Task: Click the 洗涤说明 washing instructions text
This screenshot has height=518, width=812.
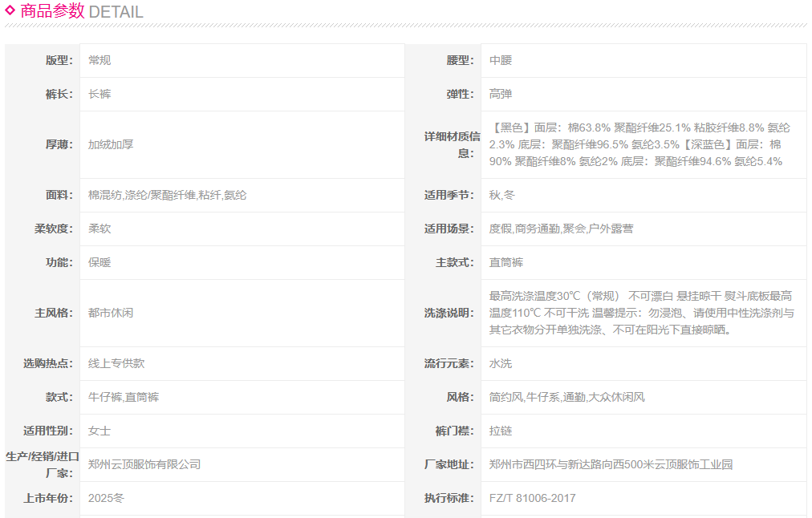Action: [641, 313]
